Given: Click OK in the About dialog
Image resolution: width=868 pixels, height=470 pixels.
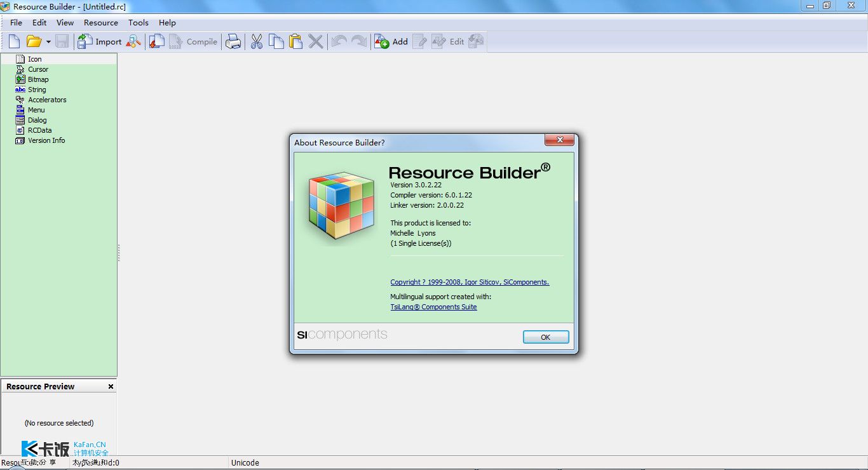Looking at the screenshot, I should coord(546,337).
